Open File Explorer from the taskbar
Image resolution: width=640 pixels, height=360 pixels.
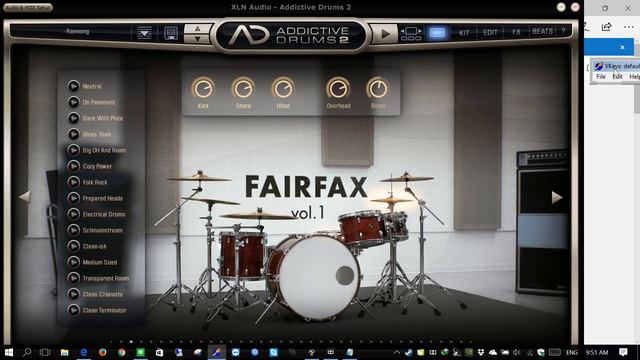[x=64, y=352]
